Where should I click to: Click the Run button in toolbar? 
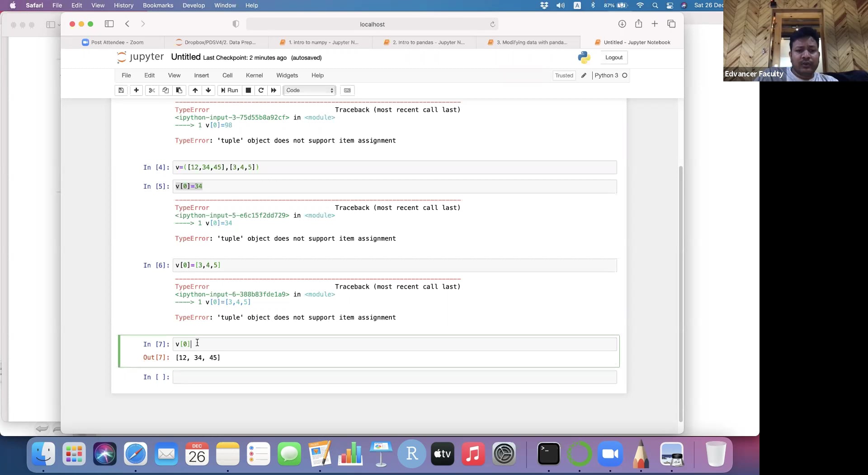click(x=229, y=90)
